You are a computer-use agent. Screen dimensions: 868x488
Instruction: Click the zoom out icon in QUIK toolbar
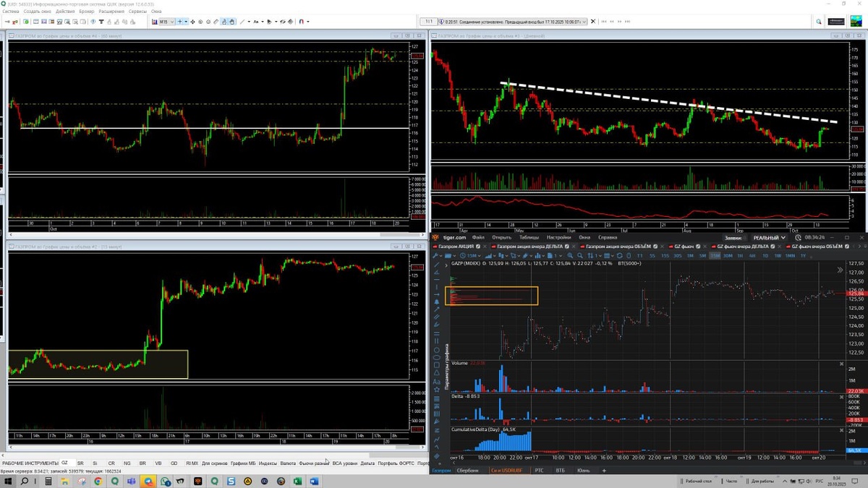(x=208, y=22)
